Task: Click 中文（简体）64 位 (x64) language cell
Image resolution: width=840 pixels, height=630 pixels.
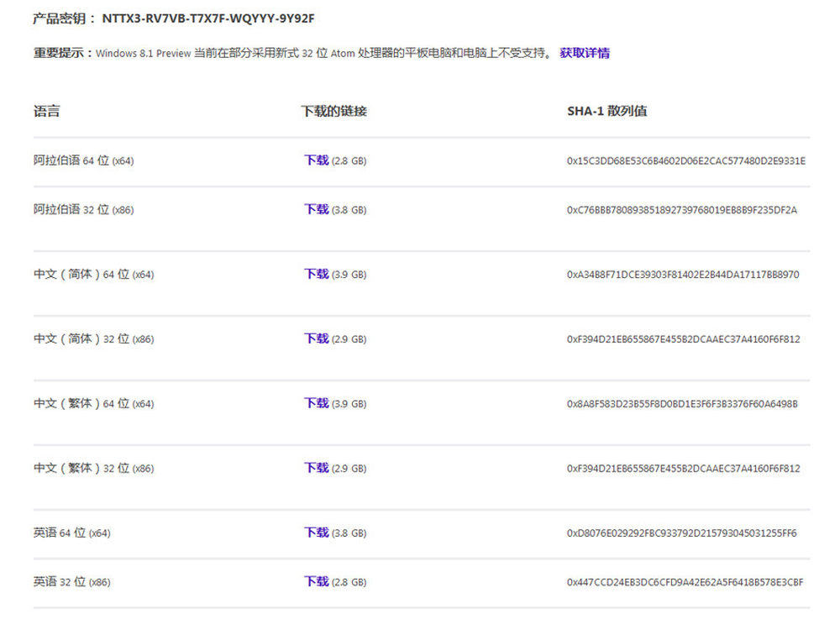Action: (x=94, y=275)
